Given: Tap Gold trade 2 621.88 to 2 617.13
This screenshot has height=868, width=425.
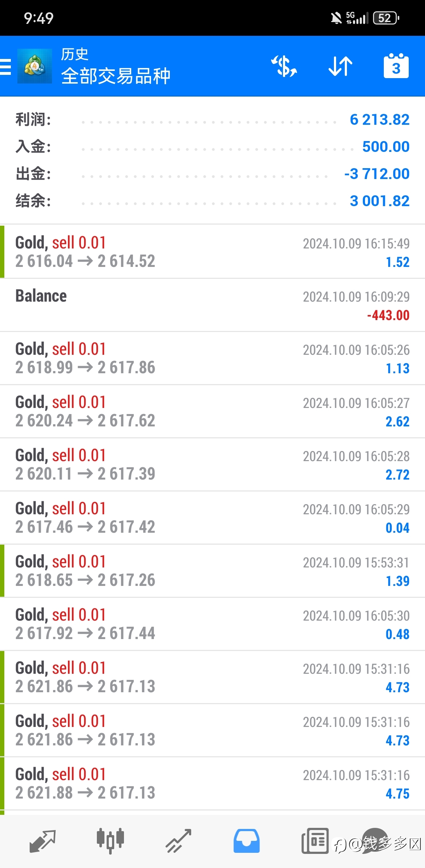Looking at the screenshot, I should click(x=212, y=783).
